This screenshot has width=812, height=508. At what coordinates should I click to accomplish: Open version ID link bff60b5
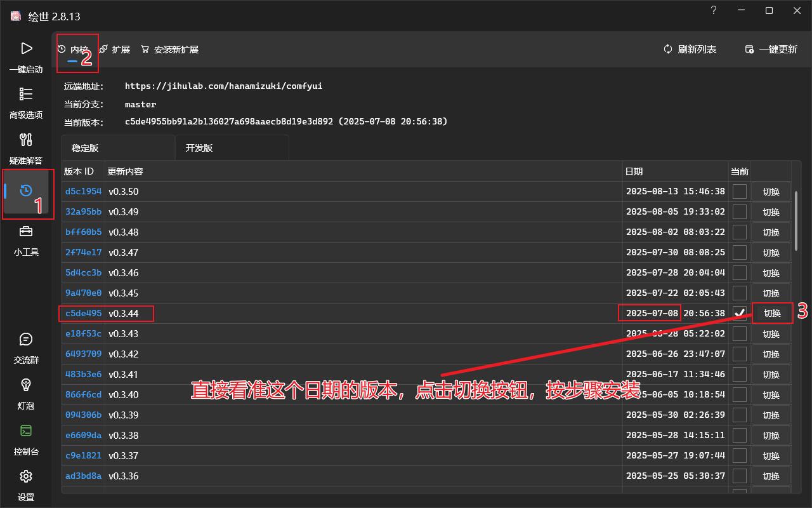point(83,232)
